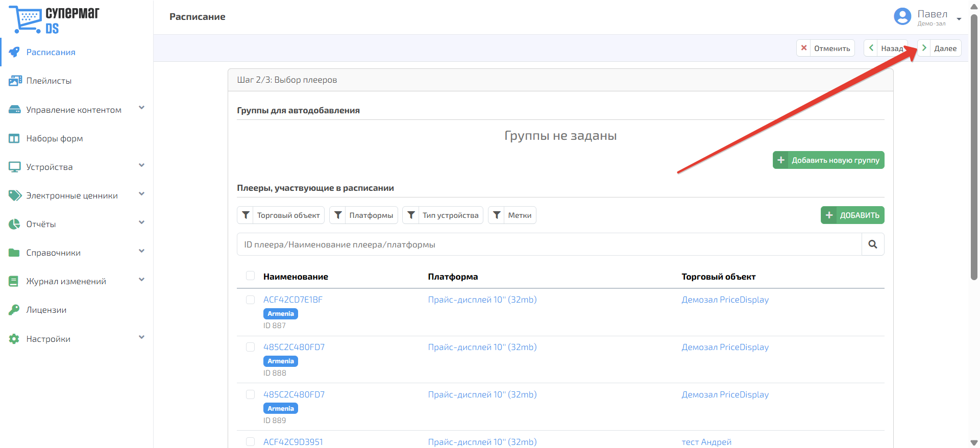Click the red X icon on Отменить
This screenshot has height=448, width=980.
(x=803, y=48)
